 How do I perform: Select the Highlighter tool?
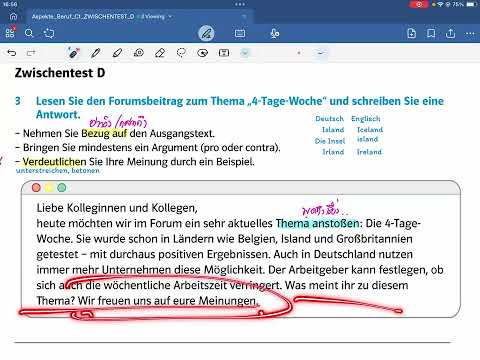pyautogui.click(x=117, y=53)
